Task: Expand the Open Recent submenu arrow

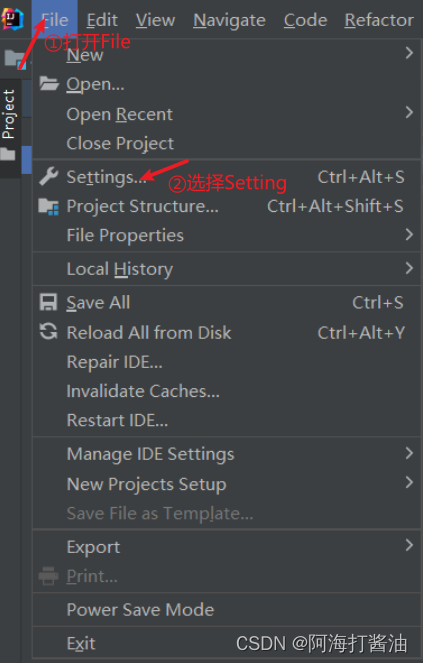Action: coord(409,112)
